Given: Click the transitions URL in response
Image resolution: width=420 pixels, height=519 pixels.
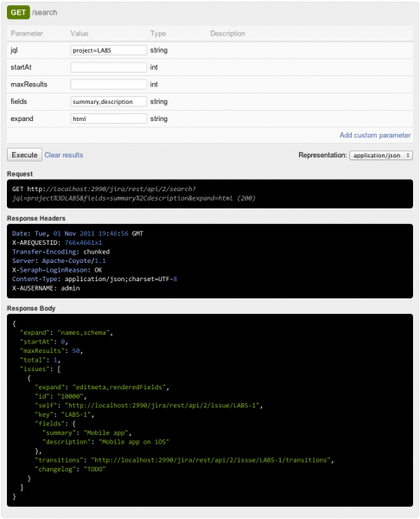Looking at the screenshot, I should click(x=211, y=460).
